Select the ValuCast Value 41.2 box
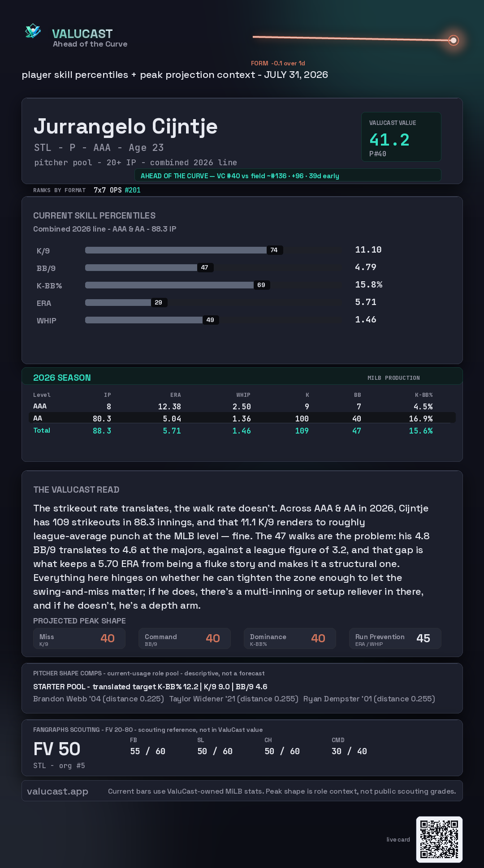This screenshot has width=484, height=868. (x=401, y=137)
